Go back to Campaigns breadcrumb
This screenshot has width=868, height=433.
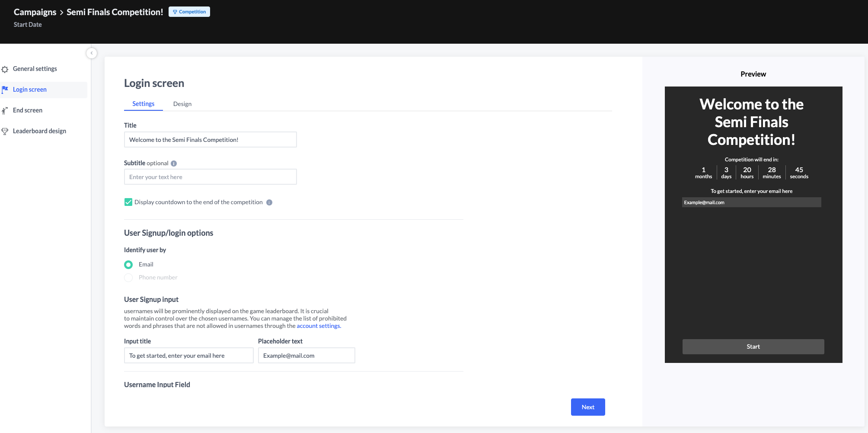coord(35,12)
